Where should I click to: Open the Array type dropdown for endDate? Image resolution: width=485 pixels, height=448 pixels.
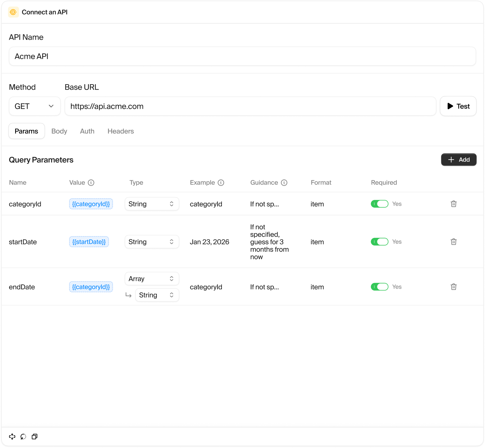click(x=152, y=279)
